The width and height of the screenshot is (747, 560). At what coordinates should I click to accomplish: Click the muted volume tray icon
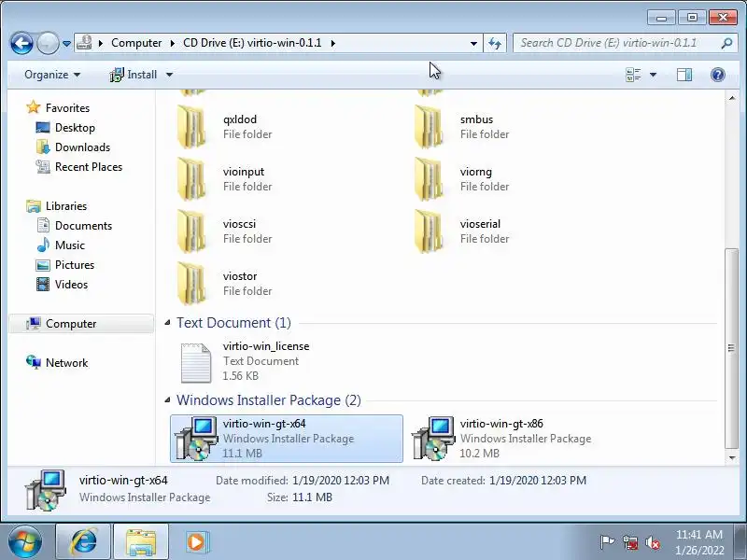[653, 542]
